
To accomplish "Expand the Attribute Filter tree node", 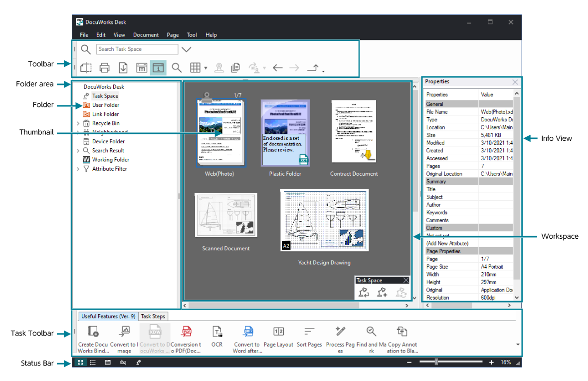I will click(78, 169).
